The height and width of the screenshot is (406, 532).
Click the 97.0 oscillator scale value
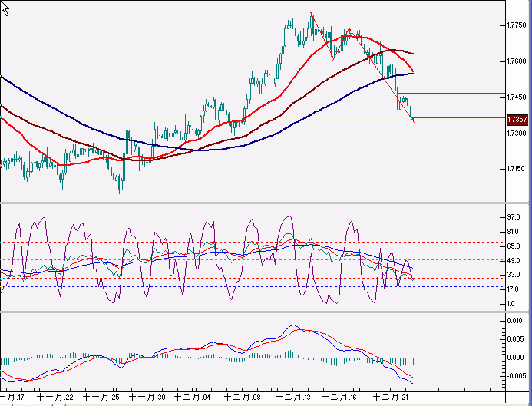[x=514, y=217]
